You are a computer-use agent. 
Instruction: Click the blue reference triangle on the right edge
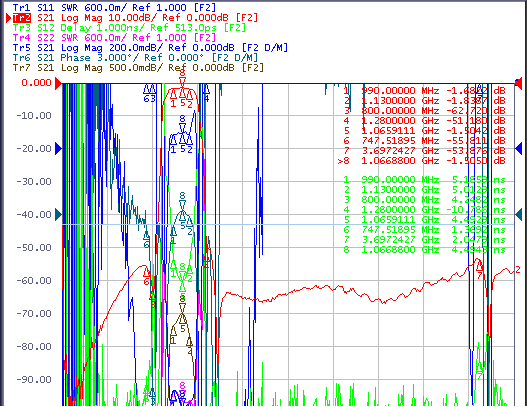518,148
